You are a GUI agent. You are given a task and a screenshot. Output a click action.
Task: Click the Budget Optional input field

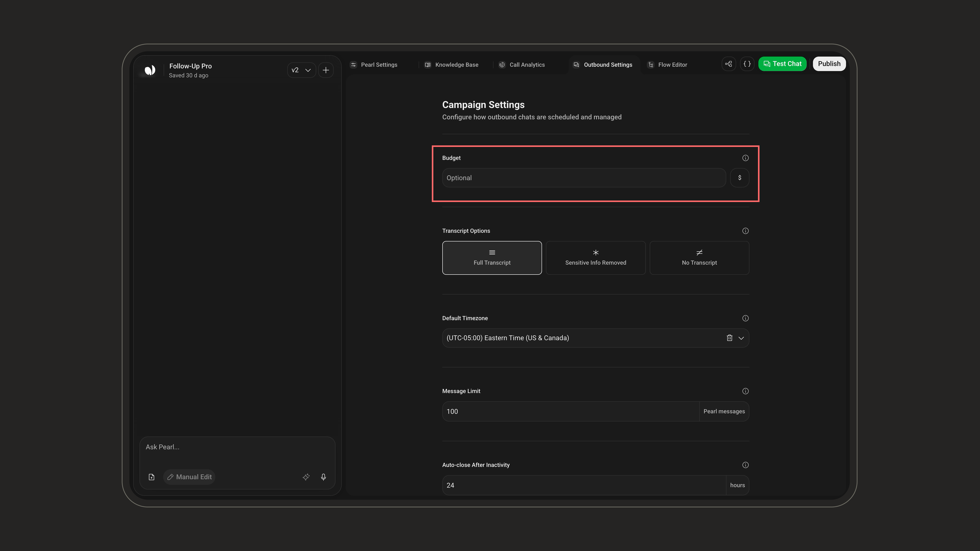[584, 178]
